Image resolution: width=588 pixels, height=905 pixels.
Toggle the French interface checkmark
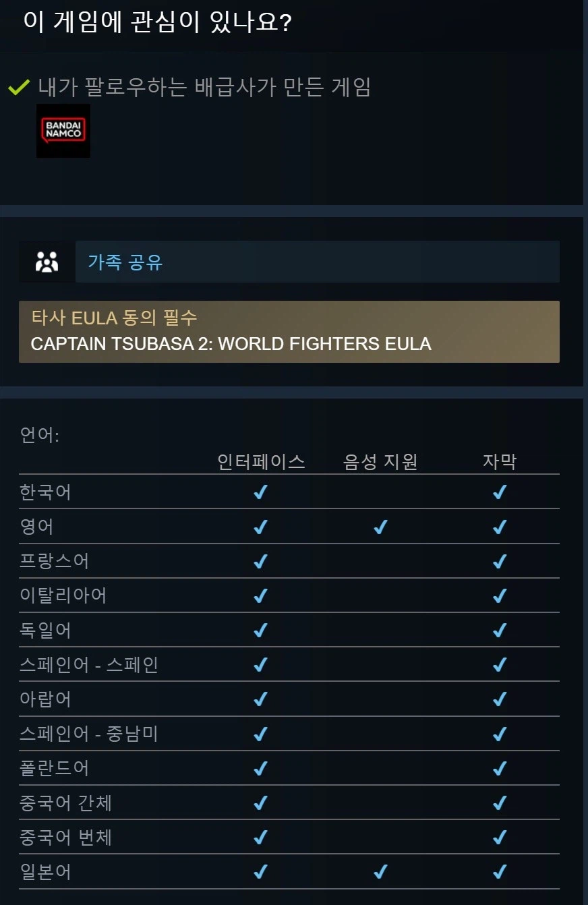click(x=260, y=561)
